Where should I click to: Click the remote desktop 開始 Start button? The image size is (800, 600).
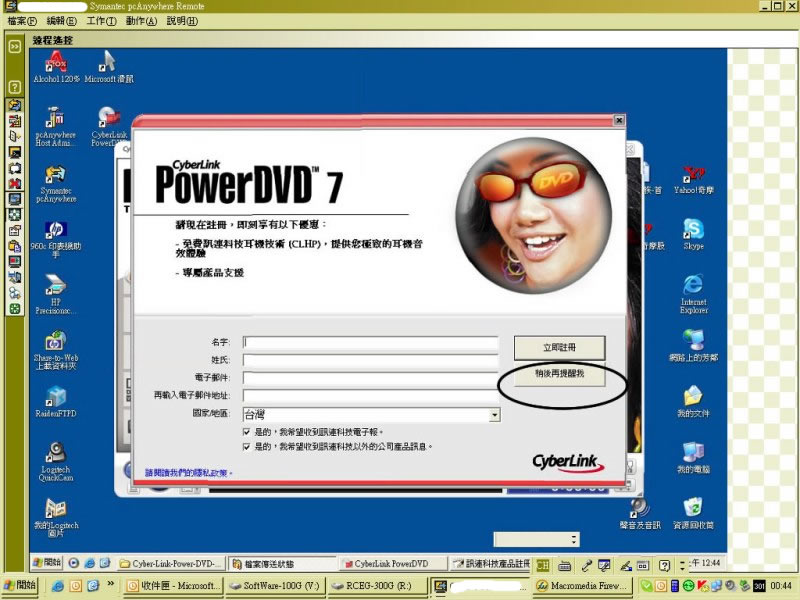point(47,563)
